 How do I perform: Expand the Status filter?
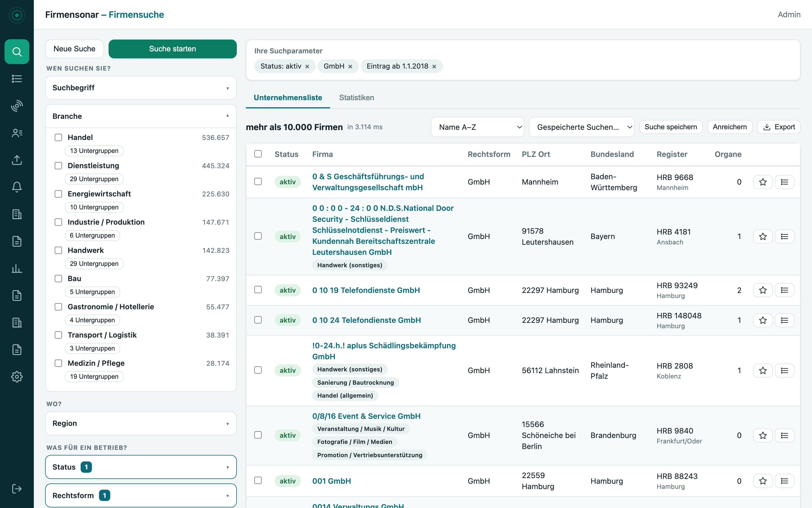141,467
